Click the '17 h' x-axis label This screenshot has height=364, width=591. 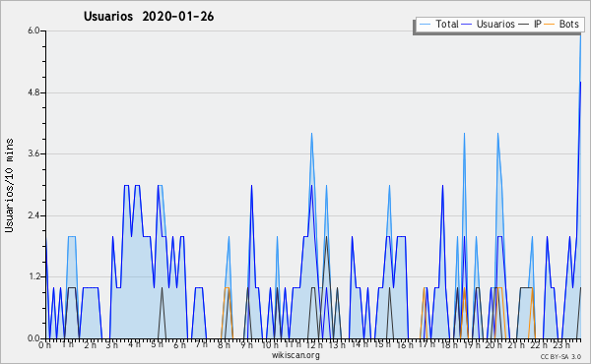pos(427,344)
